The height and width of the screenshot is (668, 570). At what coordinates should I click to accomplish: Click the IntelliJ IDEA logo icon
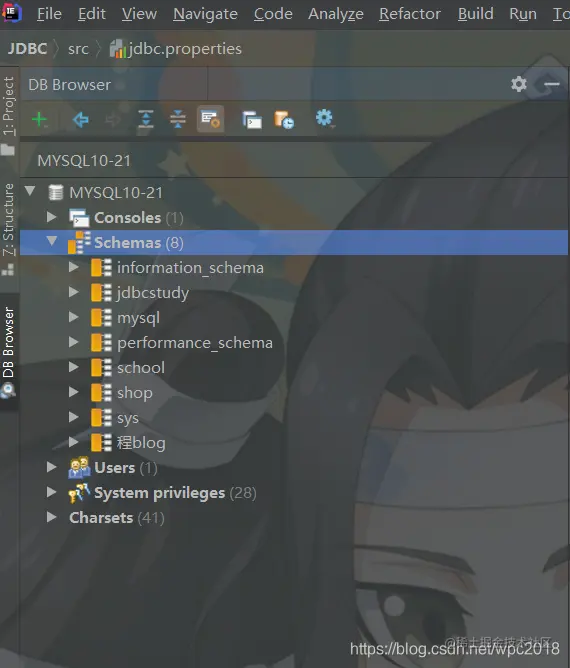[12, 13]
